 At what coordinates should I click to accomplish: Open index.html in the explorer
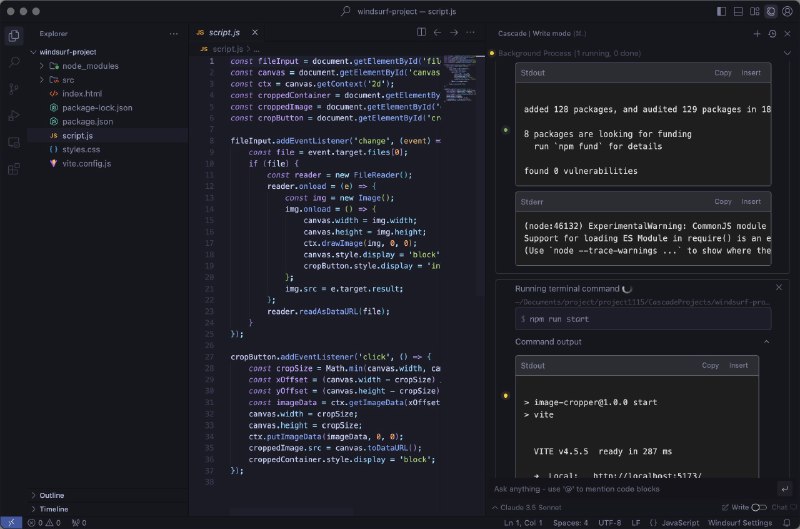(82, 94)
